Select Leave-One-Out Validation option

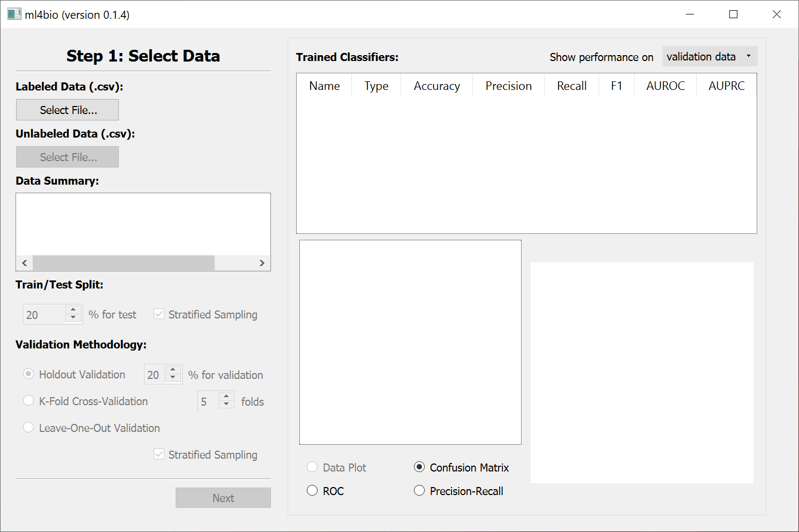coord(29,428)
